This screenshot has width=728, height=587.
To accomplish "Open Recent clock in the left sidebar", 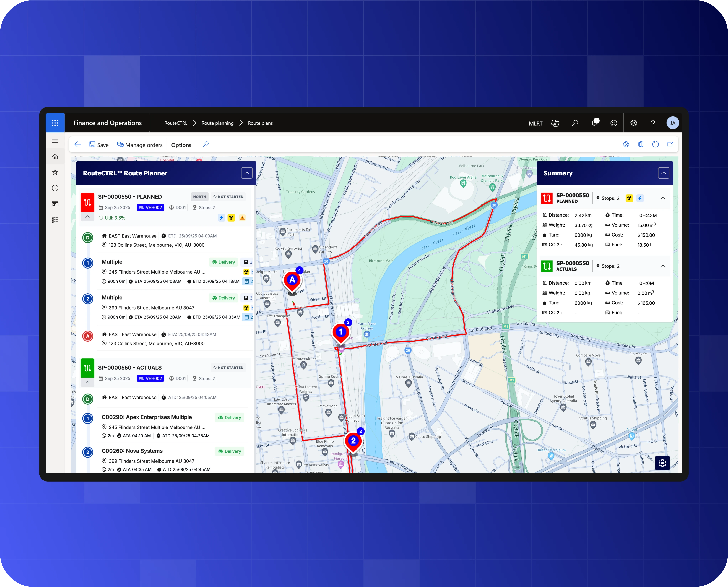I will pyautogui.click(x=55, y=188).
